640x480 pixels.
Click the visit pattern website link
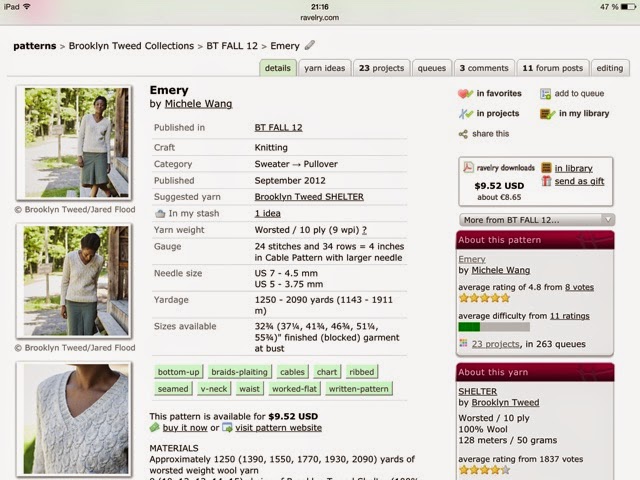(x=278, y=428)
